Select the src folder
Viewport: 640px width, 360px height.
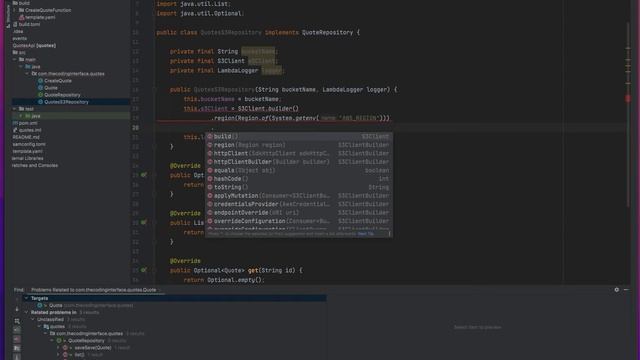pos(22,53)
